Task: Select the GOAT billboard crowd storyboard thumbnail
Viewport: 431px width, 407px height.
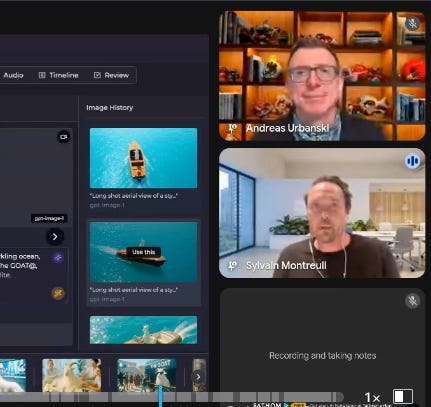Action: pyautogui.click(x=147, y=375)
